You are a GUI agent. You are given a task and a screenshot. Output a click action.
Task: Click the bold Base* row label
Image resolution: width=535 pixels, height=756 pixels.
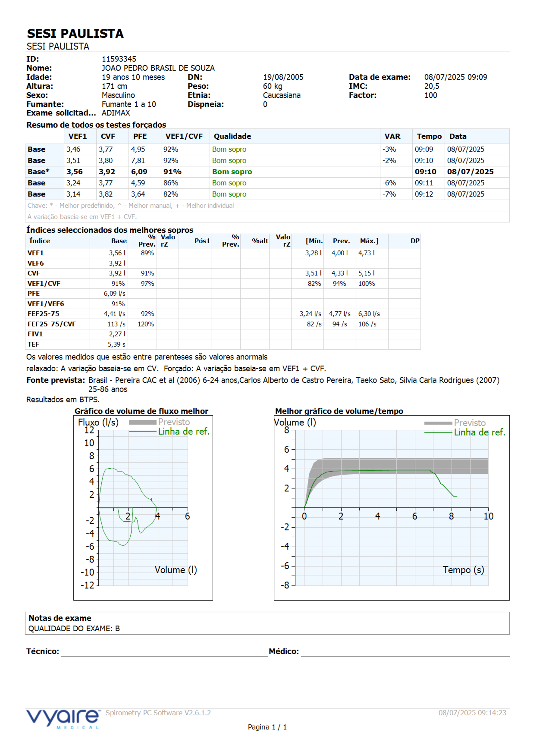(39, 172)
